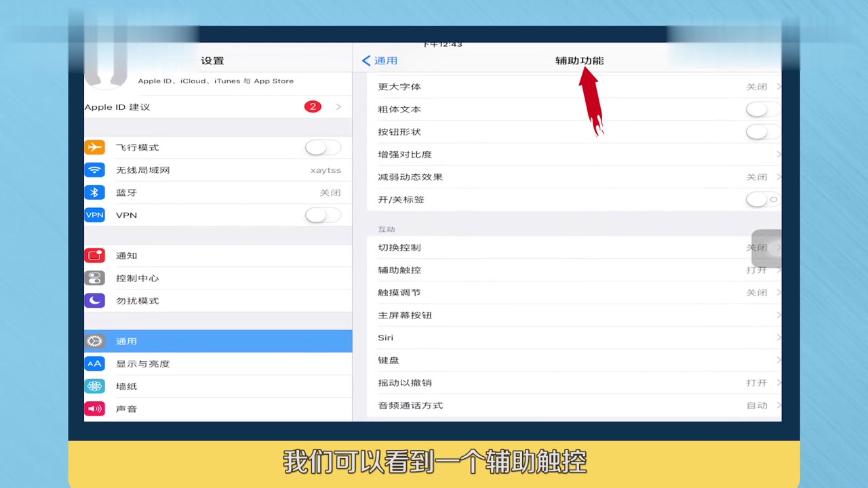Select 通知 in sidebar
The image size is (868, 488).
[x=218, y=256]
